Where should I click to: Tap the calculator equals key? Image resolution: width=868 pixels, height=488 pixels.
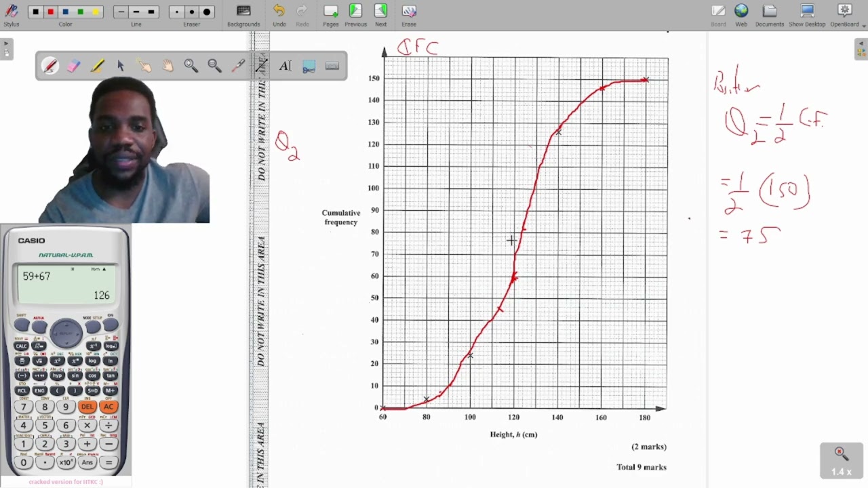tap(108, 462)
